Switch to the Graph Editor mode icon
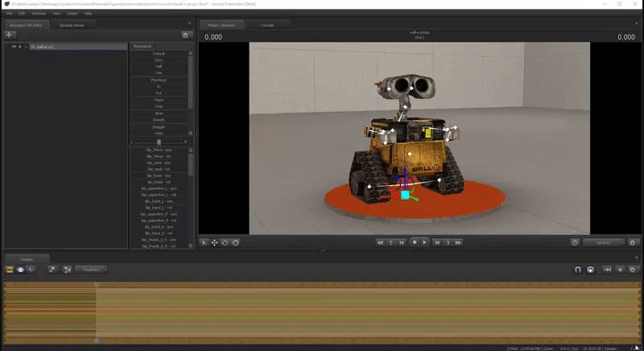The width and height of the screenshot is (644, 351). point(31,270)
